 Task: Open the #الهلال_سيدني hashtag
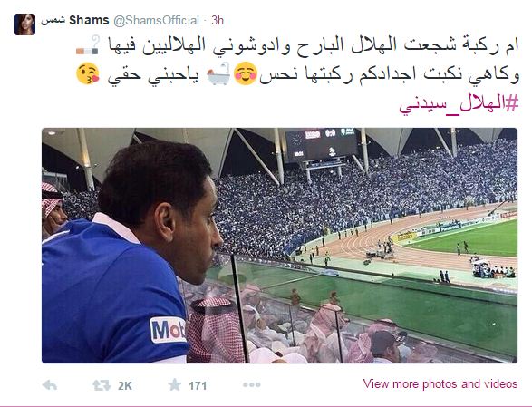459,103
